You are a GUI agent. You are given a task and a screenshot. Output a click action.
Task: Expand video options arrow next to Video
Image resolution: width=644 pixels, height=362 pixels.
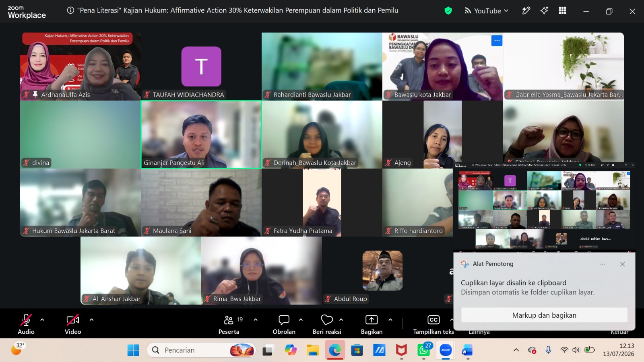[x=91, y=320]
